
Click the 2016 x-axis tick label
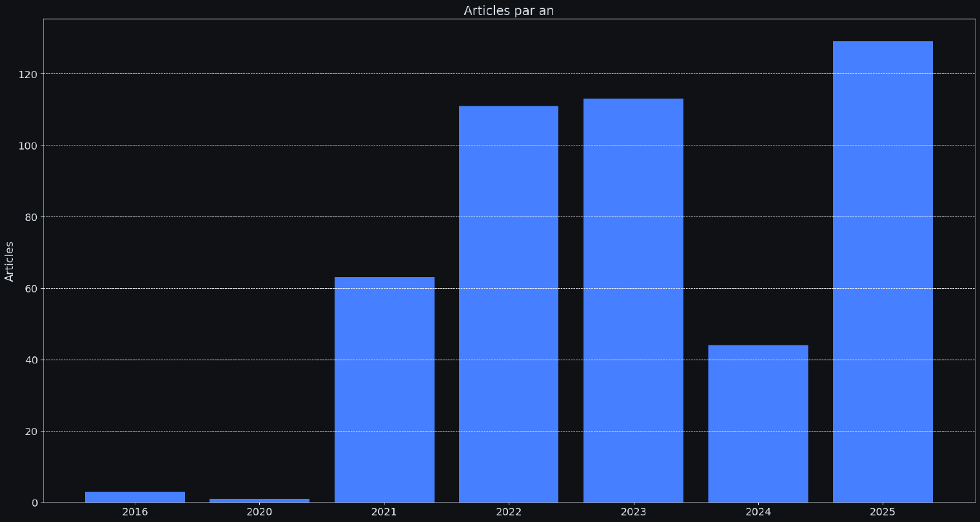click(135, 512)
